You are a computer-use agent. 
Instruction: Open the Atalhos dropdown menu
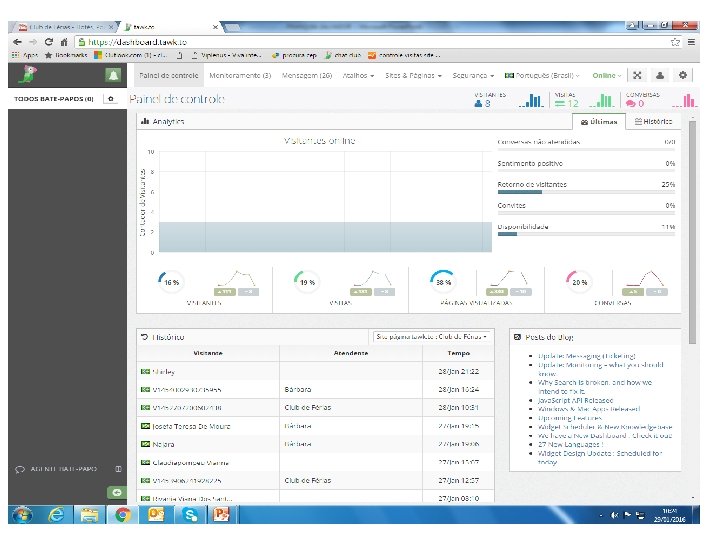click(358, 75)
